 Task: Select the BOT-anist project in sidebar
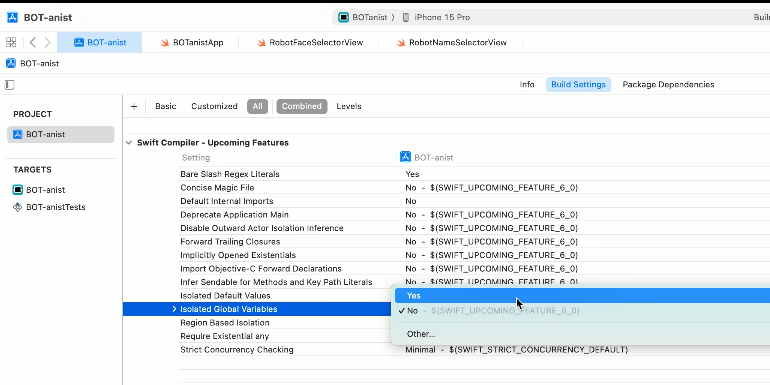click(x=61, y=134)
